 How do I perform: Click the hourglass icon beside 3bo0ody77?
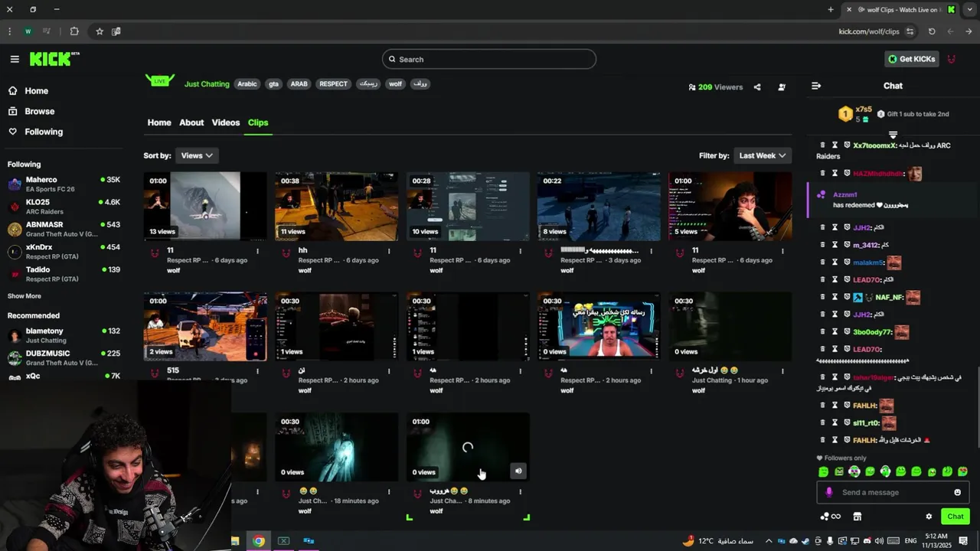point(835,332)
